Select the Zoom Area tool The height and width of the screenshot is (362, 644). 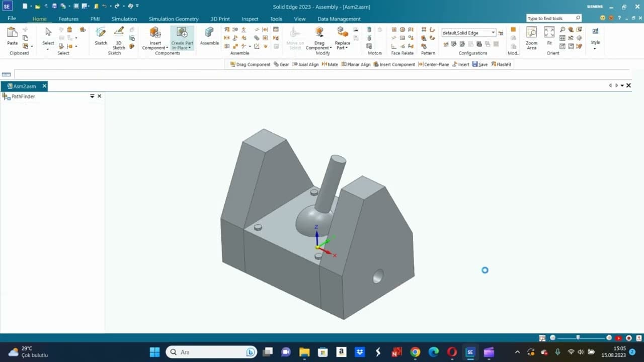(531, 38)
